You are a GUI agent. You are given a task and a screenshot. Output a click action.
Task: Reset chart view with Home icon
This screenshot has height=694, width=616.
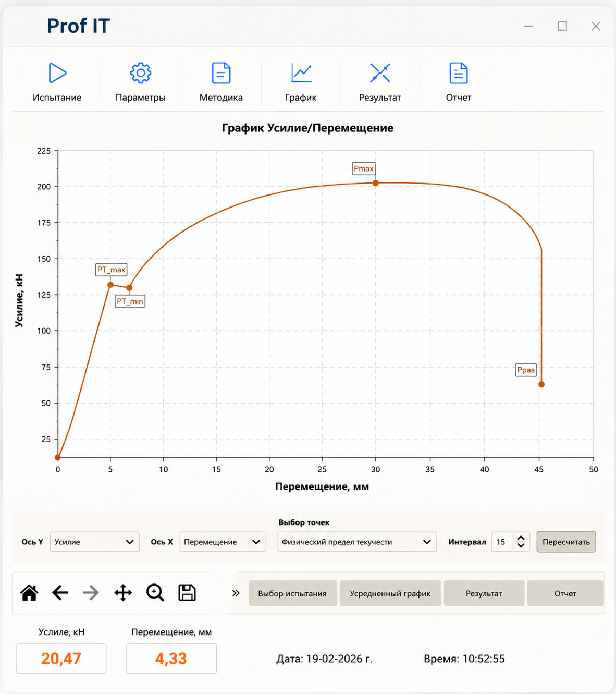[x=29, y=593]
